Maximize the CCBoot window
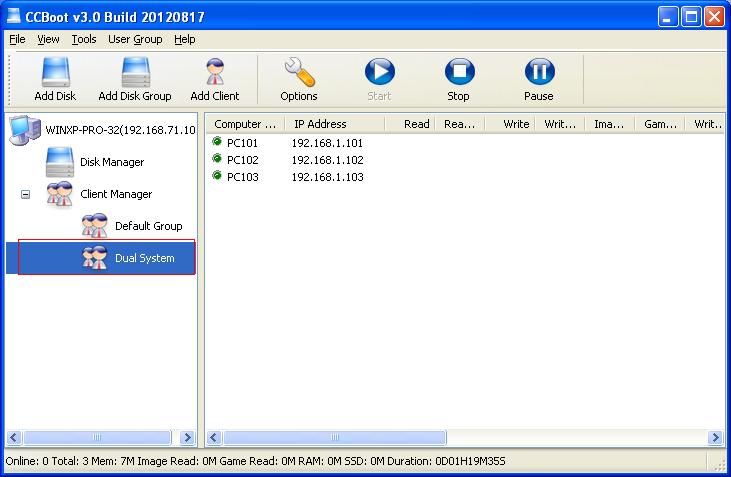This screenshot has width=731, height=477. 691,17
